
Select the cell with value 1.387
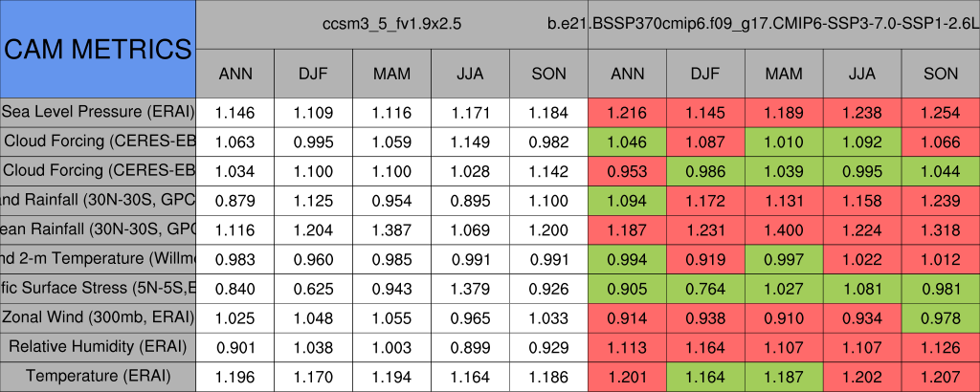[391, 229]
